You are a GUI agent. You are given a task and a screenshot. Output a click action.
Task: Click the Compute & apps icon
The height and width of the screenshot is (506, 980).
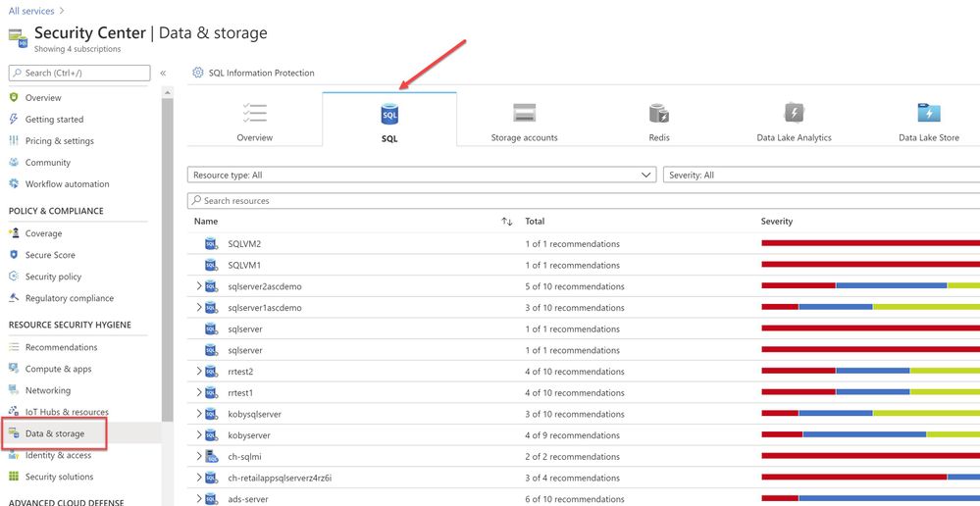14,369
